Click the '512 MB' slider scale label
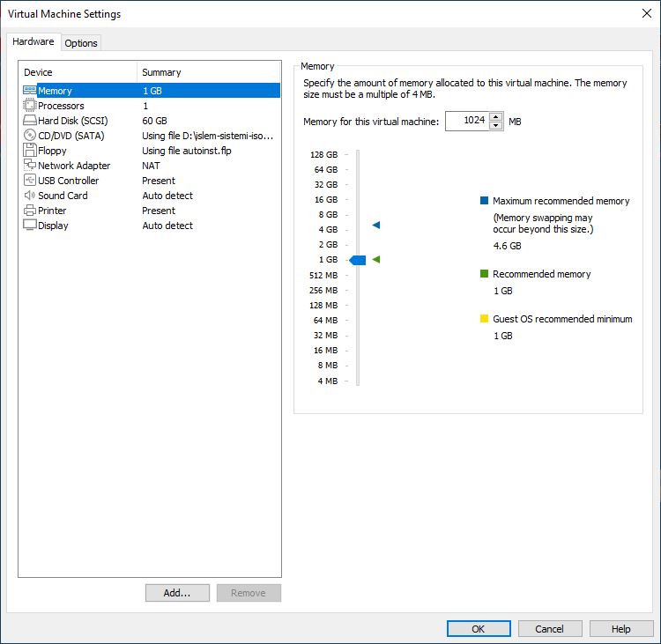The image size is (661, 644). click(323, 275)
